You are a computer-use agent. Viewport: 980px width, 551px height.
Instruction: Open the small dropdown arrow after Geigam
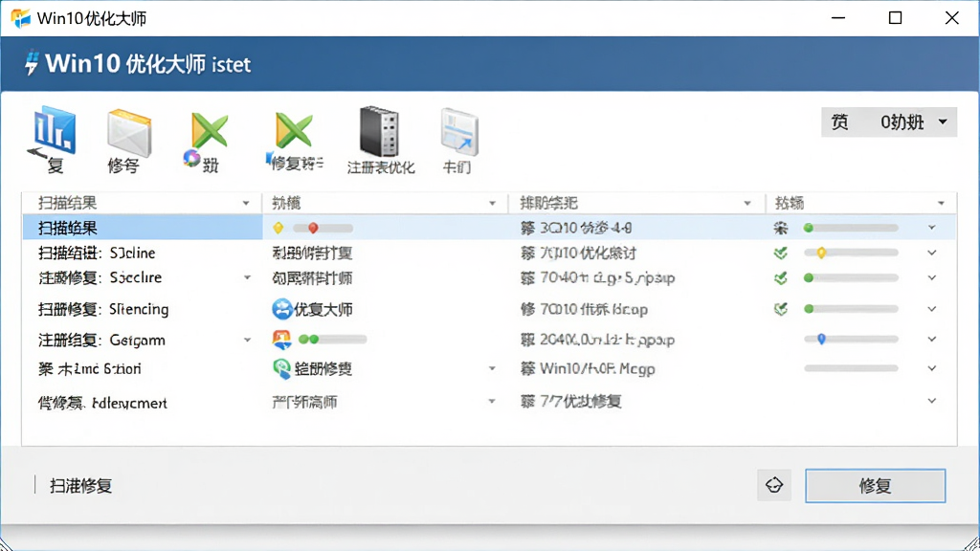[x=247, y=340]
